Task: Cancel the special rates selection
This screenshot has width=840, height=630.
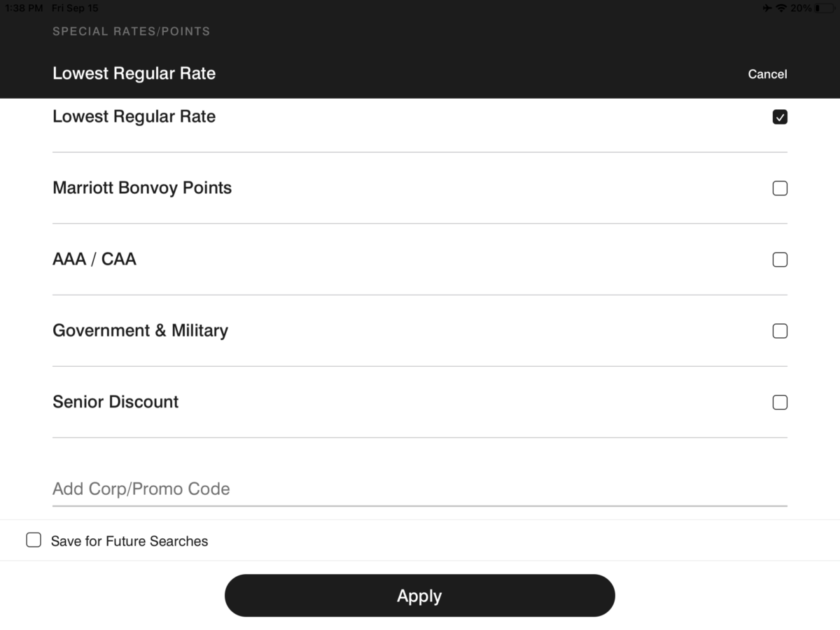Action: click(767, 73)
